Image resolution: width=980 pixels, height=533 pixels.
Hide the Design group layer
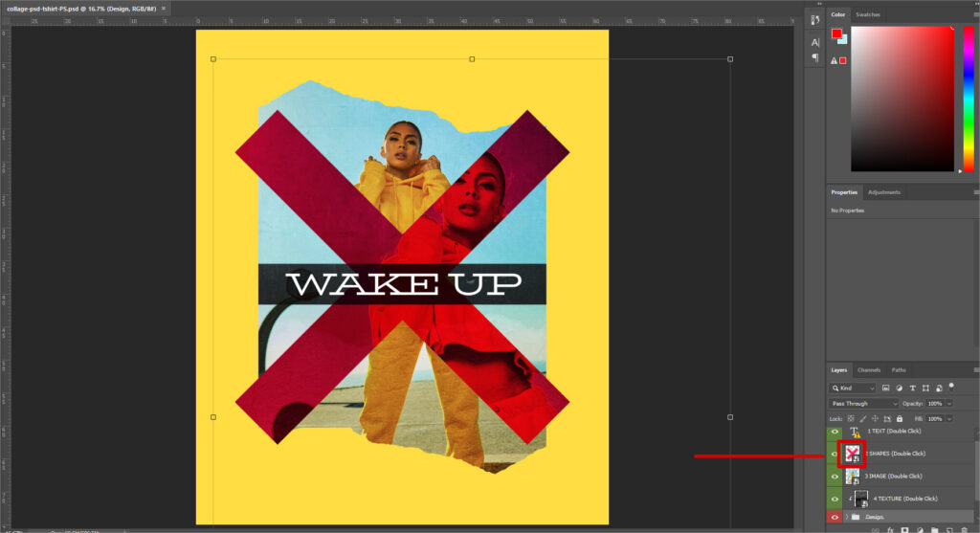click(835, 517)
